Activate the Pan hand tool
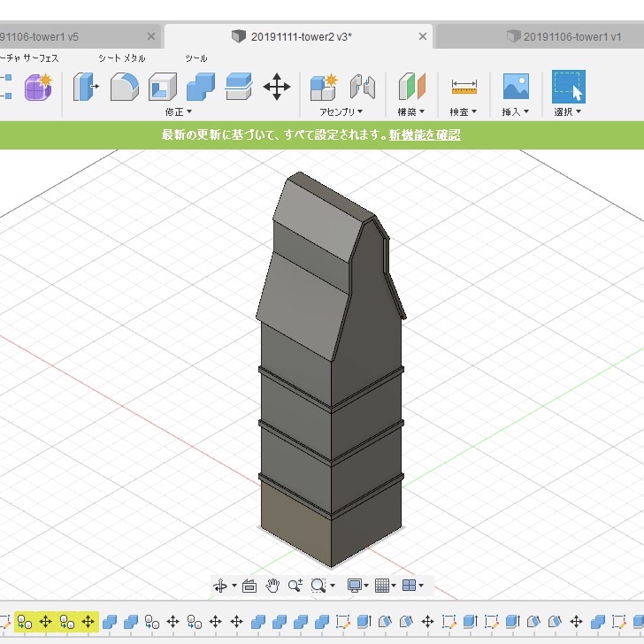Viewport: 644px width, 644px height. coord(272,586)
